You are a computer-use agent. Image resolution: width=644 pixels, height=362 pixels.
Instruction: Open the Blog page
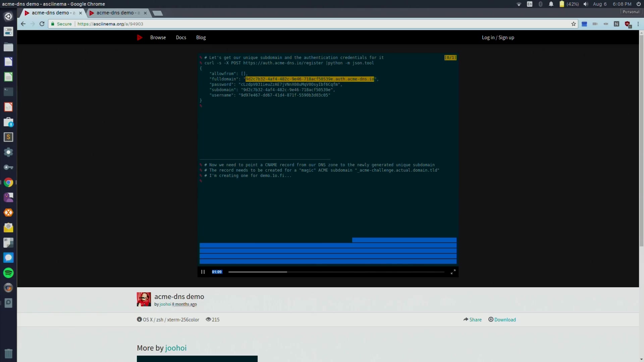[201, 38]
